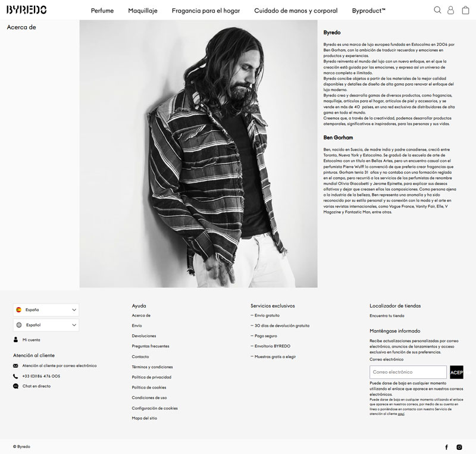Open the shopping bag icon
The width and height of the screenshot is (476, 454).
pos(465,10)
